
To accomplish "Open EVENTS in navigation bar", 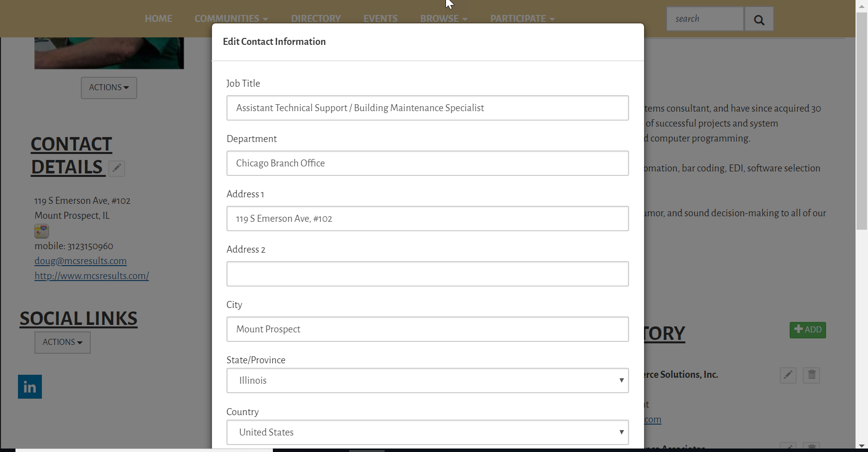I will coord(381,18).
